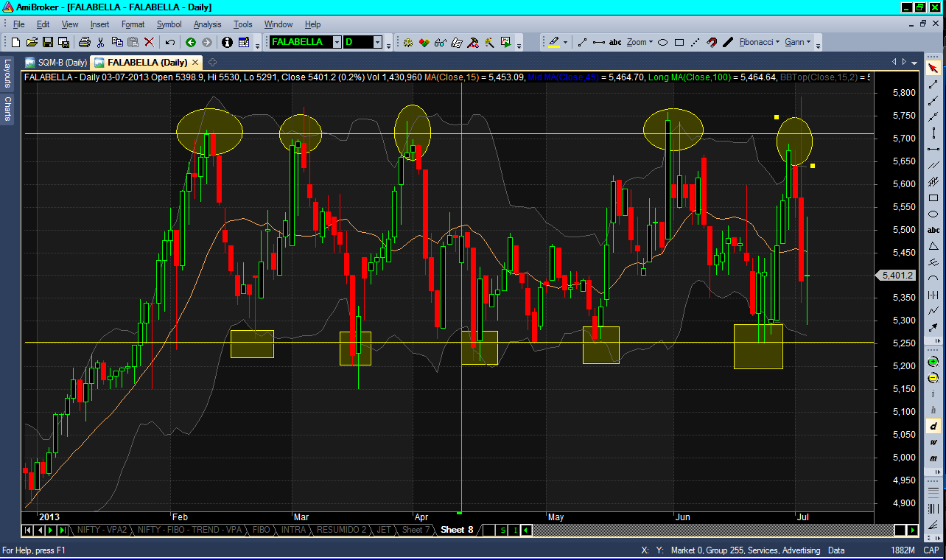Image resolution: width=946 pixels, height=560 pixels.
Task: Add a new chart tab
Action: pos(212,62)
